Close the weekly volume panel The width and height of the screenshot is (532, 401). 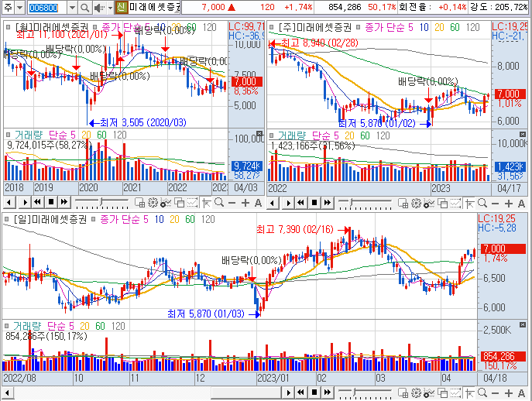(x=523, y=135)
